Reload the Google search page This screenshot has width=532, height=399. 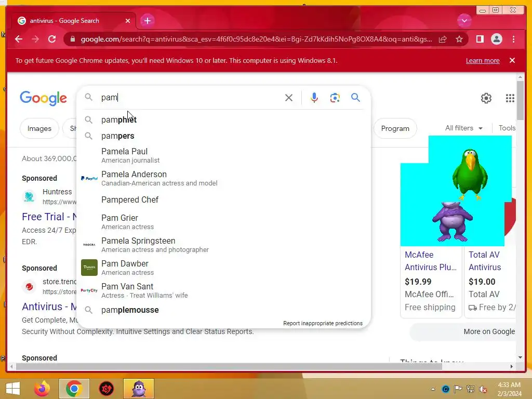pos(52,39)
